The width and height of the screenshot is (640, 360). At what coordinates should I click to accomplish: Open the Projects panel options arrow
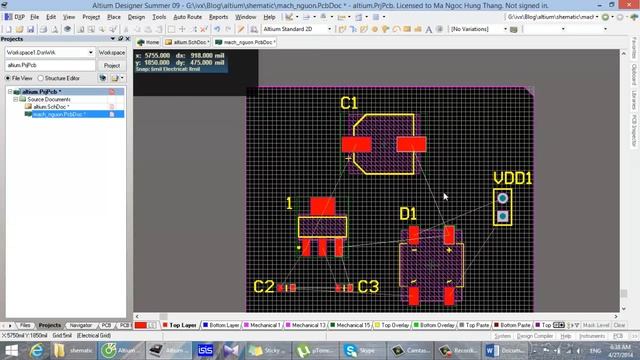(x=113, y=39)
